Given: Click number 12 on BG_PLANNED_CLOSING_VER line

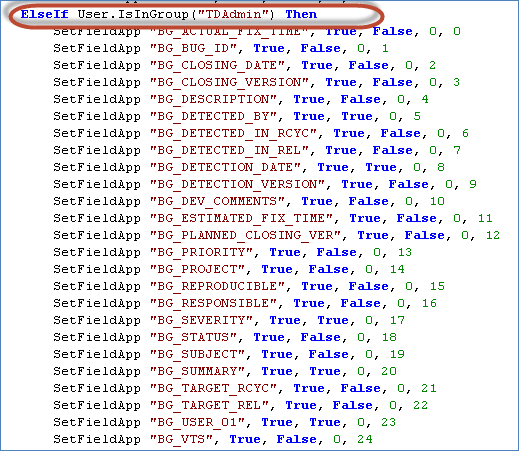Looking at the screenshot, I should tap(493, 235).
